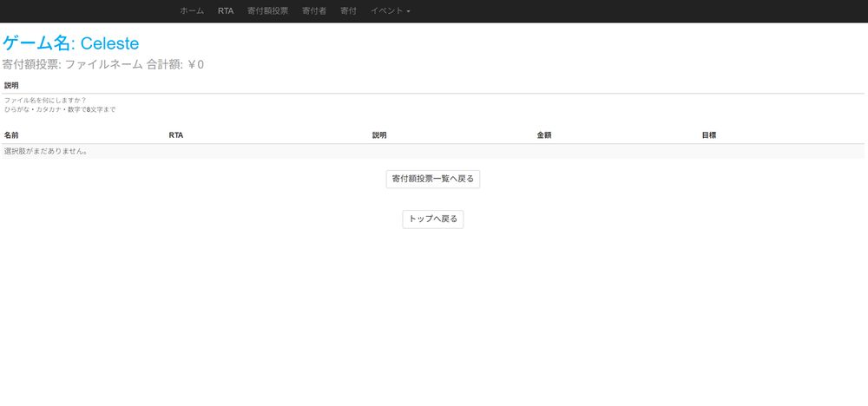Viewport: 868px width, 406px height.
Task: Click the 寄付 nav item
Action: [348, 11]
